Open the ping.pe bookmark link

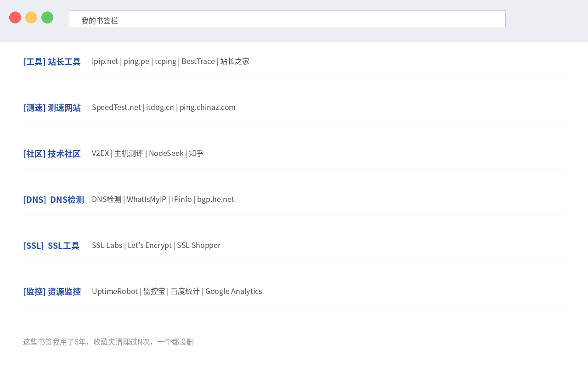[x=136, y=61]
